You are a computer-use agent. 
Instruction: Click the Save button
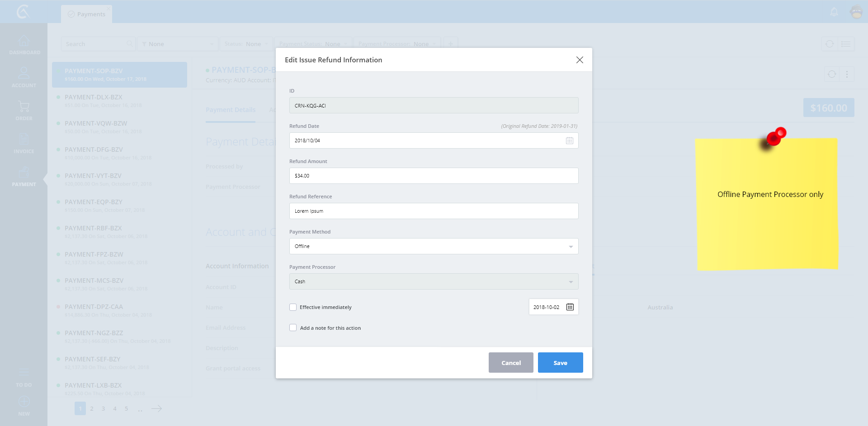pos(560,363)
